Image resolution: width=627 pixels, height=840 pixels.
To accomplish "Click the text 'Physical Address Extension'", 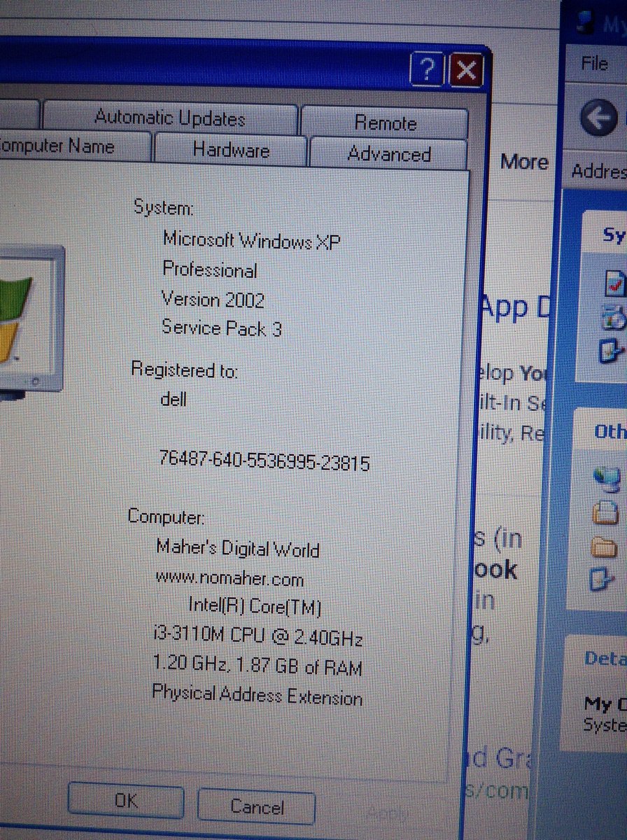I will tap(257, 695).
